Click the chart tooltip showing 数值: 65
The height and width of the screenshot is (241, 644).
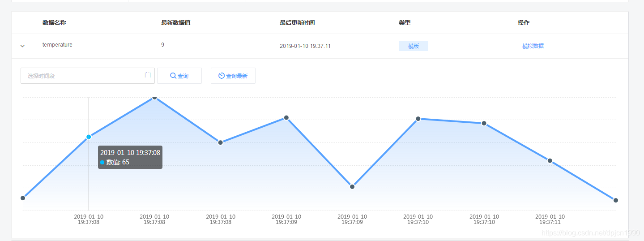pyautogui.click(x=130, y=157)
